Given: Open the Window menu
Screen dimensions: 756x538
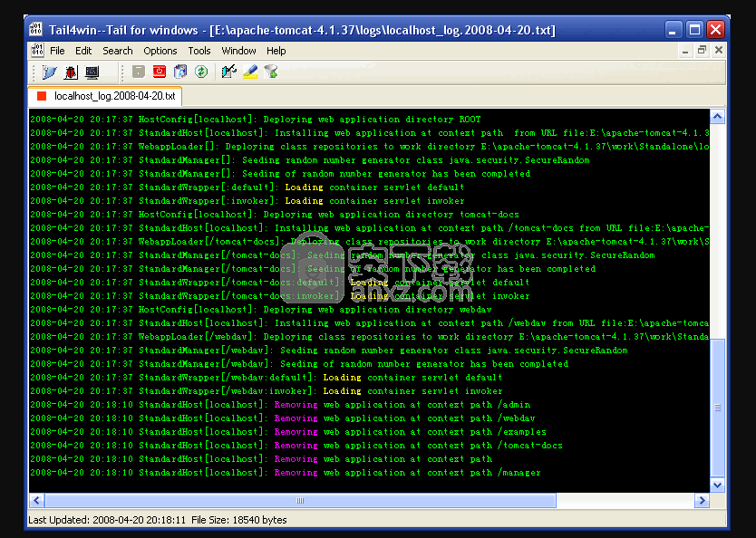Looking at the screenshot, I should [x=238, y=51].
